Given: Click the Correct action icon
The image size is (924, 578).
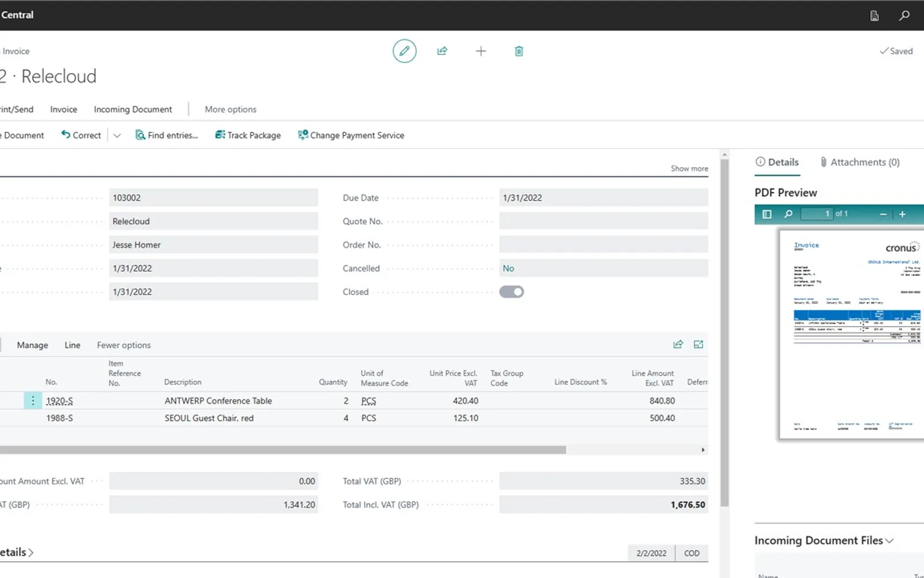Looking at the screenshot, I should [66, 135].
